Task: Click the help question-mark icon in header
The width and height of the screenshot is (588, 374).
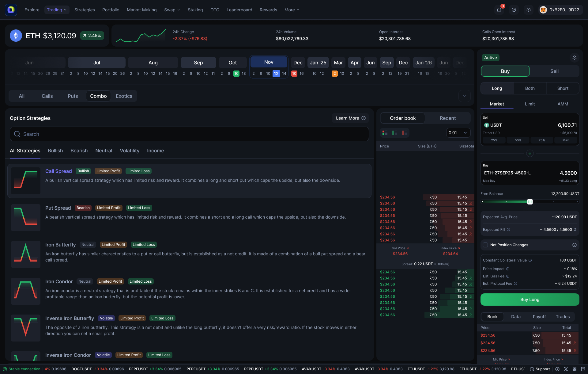Action: point(514,10)
